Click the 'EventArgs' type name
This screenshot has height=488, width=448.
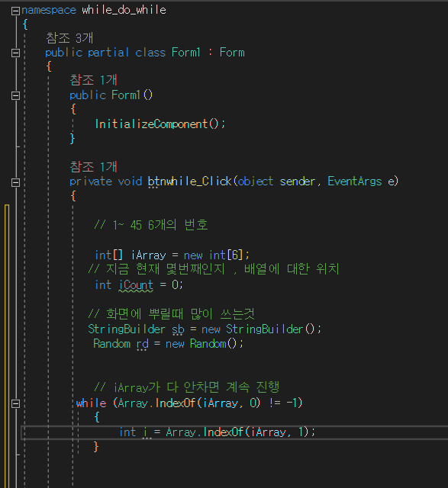coord(355,181)
